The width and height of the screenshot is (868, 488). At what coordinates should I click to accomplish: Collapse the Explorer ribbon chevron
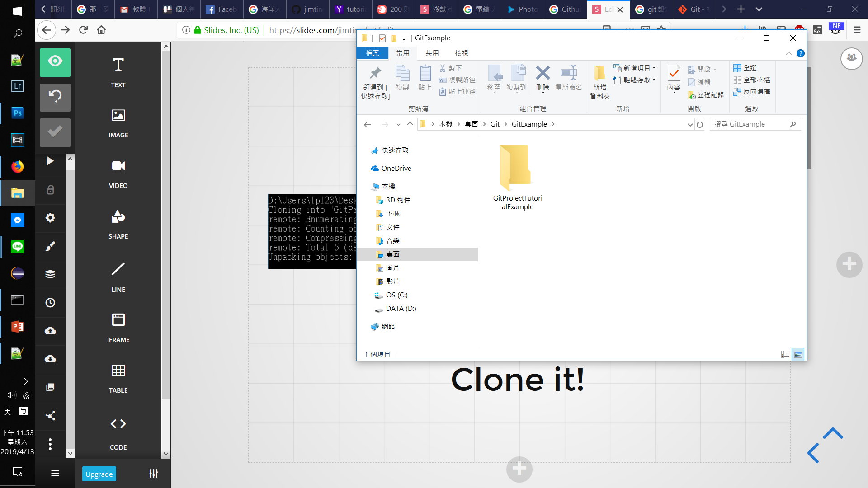tap(788, 53)
